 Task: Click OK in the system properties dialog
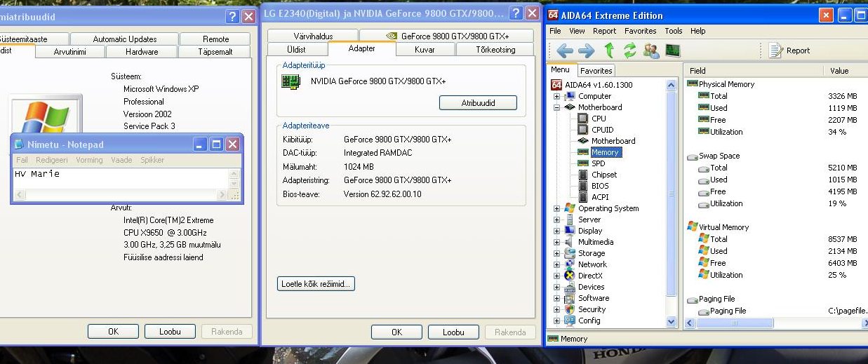tap(113, 332)
